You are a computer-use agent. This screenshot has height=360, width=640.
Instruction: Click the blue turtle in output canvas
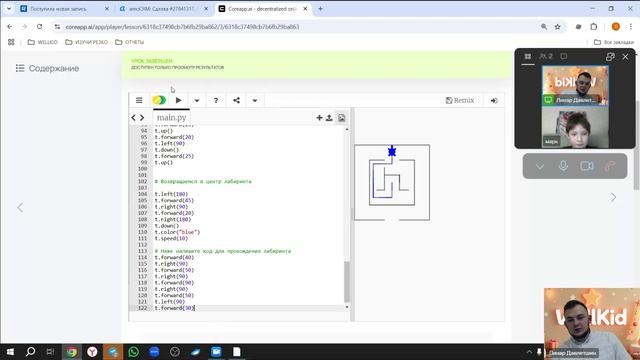pos(392,152)
